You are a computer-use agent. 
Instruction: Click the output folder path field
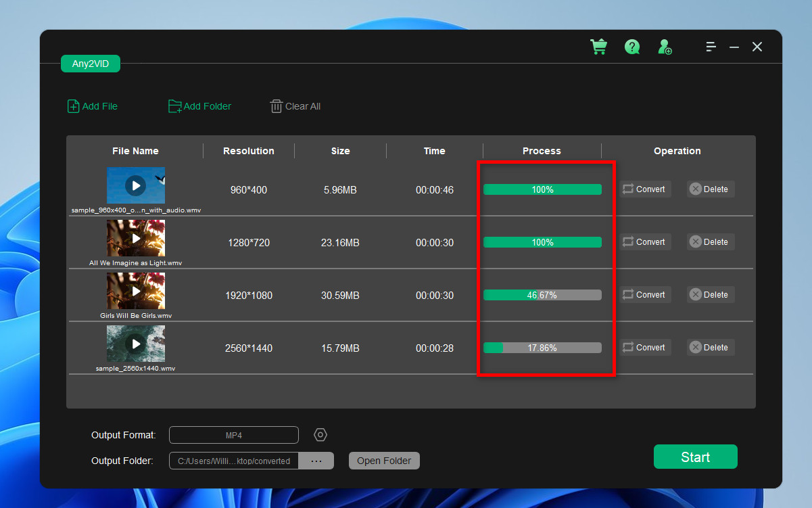pyautogui.click(x=234, y=461)
